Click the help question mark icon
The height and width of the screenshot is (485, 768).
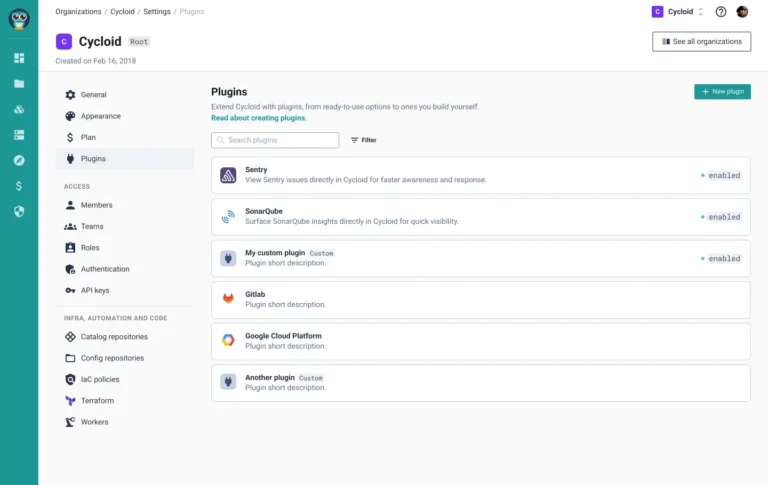721,12
